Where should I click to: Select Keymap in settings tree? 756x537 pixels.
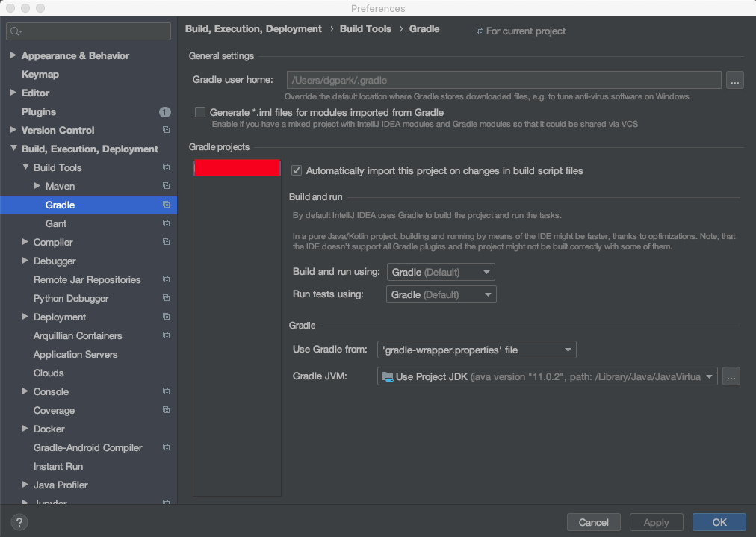point(40,74)
